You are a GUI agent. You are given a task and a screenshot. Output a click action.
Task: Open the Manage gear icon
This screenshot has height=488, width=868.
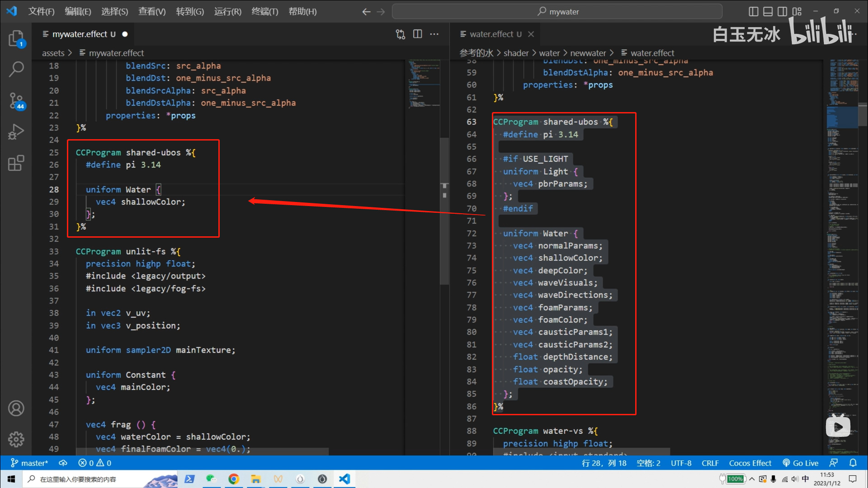16,439
